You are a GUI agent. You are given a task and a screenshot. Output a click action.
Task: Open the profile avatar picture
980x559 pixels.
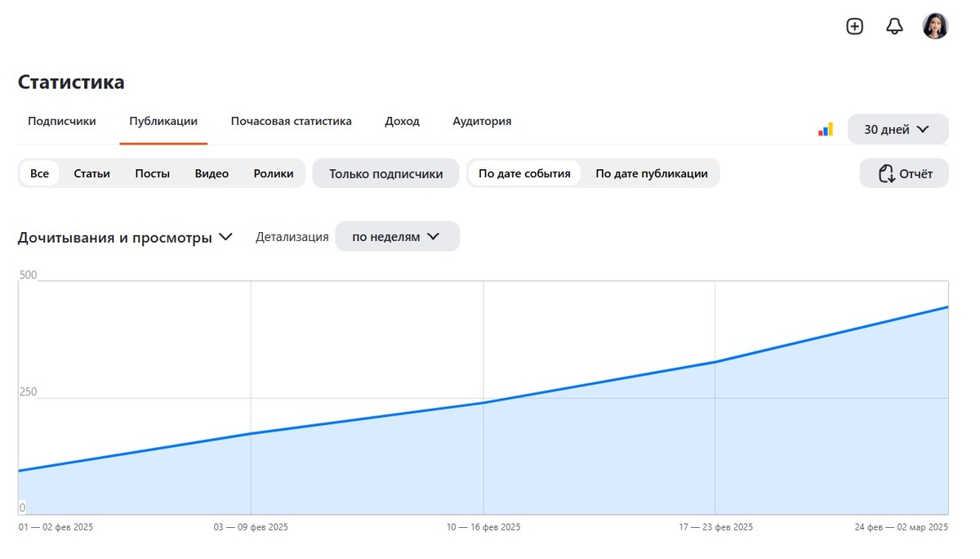click(x=935, y=26)
